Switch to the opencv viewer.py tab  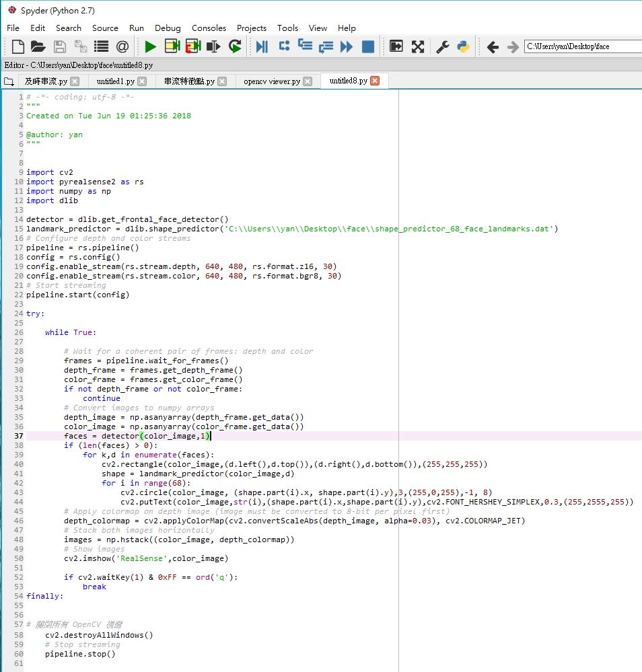point(272,81)
